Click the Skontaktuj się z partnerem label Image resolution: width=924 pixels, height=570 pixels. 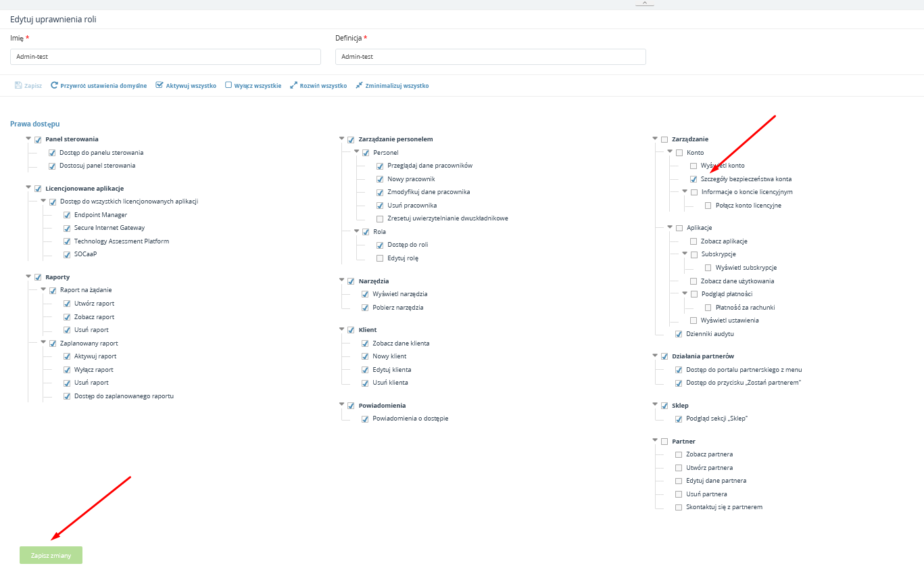[725, 507]
